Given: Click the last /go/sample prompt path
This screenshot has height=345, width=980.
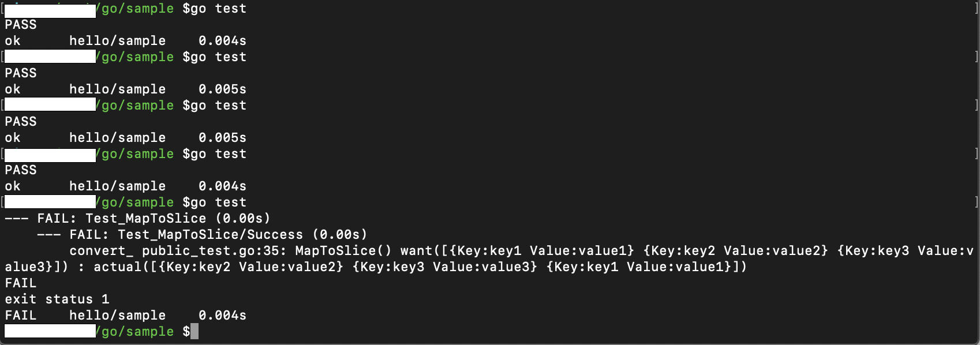Looking at the screenshot, I should [x=135, y=332].
